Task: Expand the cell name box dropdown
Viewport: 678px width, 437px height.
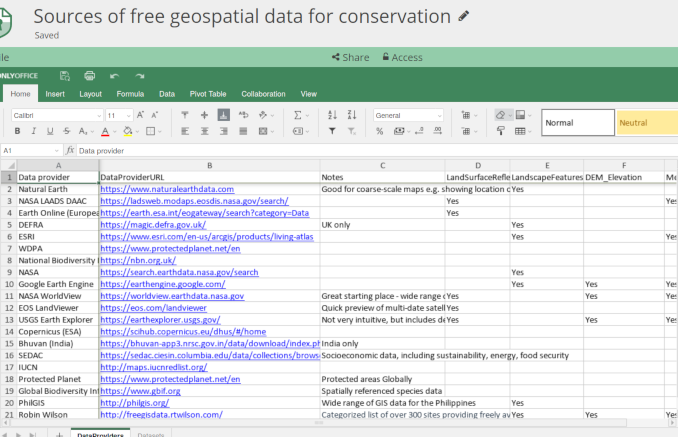Action: coord(57,151)
